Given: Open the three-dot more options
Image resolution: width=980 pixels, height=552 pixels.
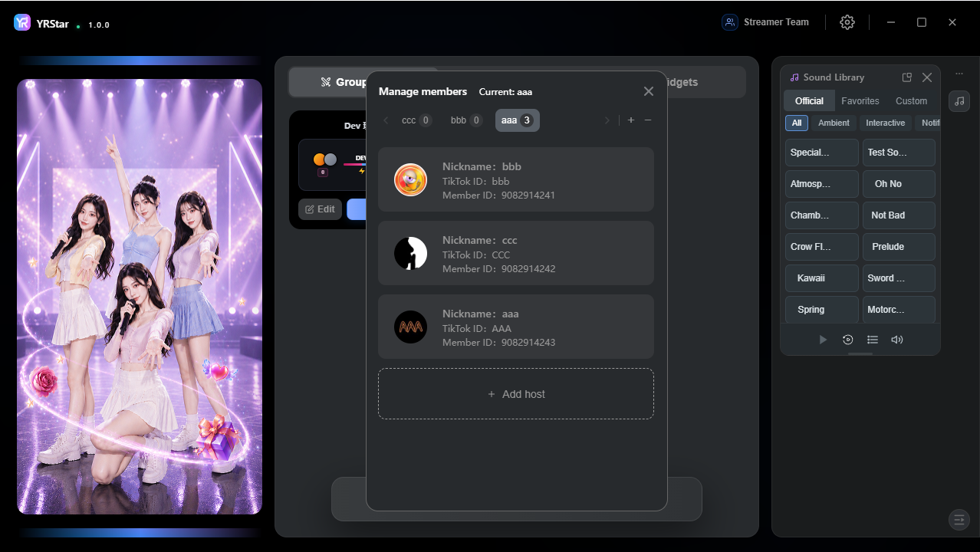Looking at the screenshot, I should coord(959,74).
